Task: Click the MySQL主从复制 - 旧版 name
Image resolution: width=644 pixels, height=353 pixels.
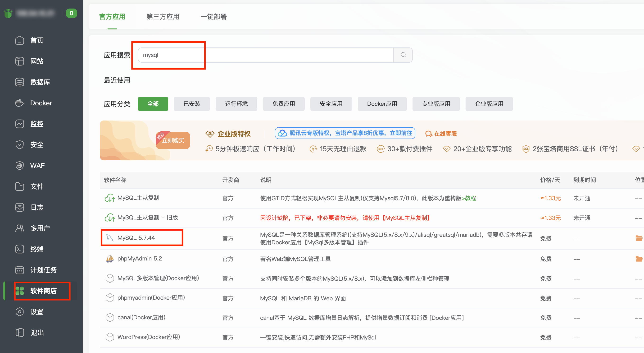Action: click(148, 218)
